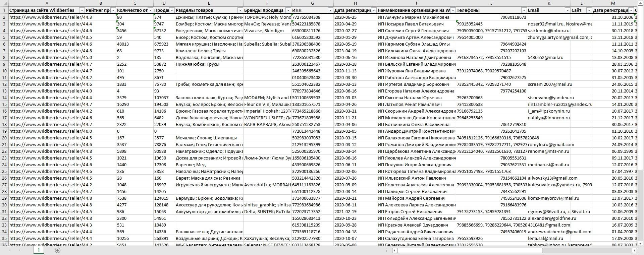The height and width of the screenshot is (255, 644).
Task: Click horizontal scrollbar right arrow
Action: [x=634, y=250]
